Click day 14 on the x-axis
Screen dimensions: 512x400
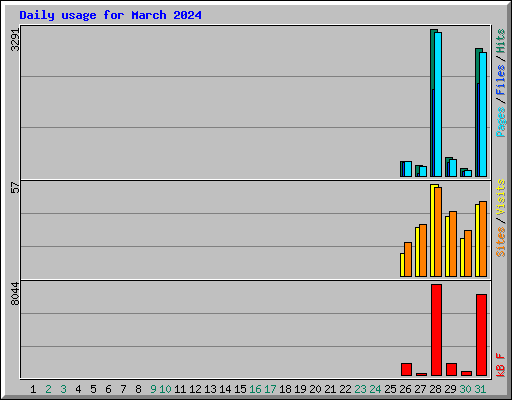point(225,389)
